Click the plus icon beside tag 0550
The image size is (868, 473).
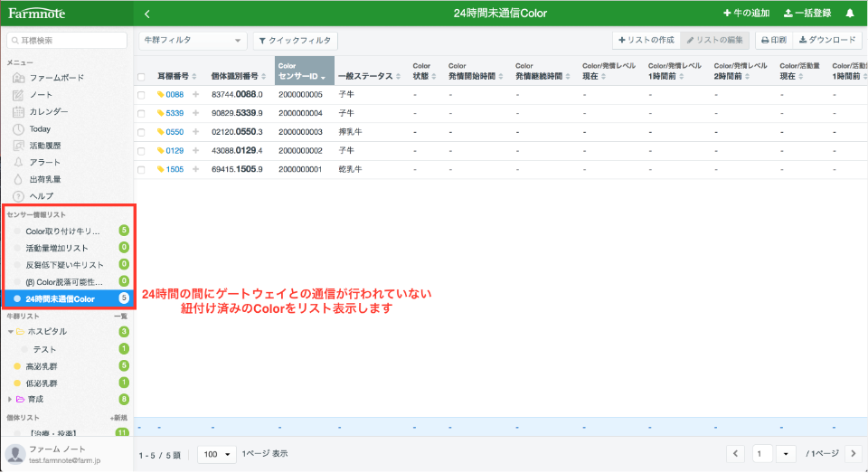(195, 132)
